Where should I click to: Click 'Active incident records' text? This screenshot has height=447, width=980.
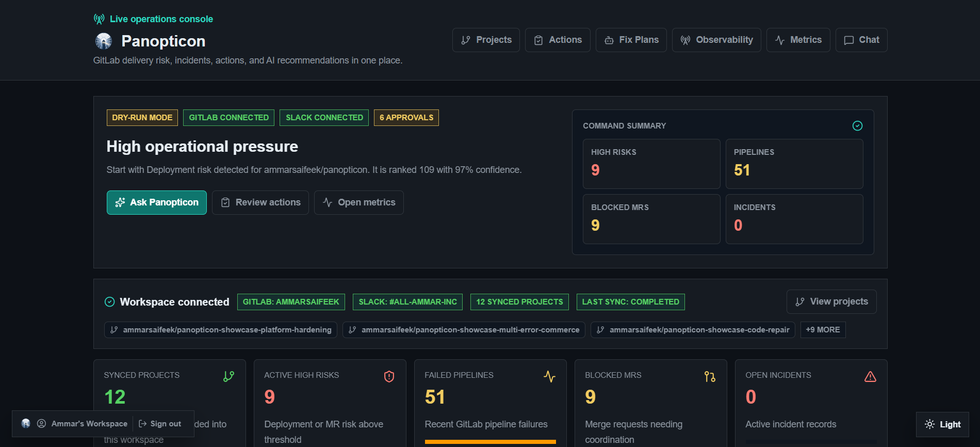pos(791,424)
